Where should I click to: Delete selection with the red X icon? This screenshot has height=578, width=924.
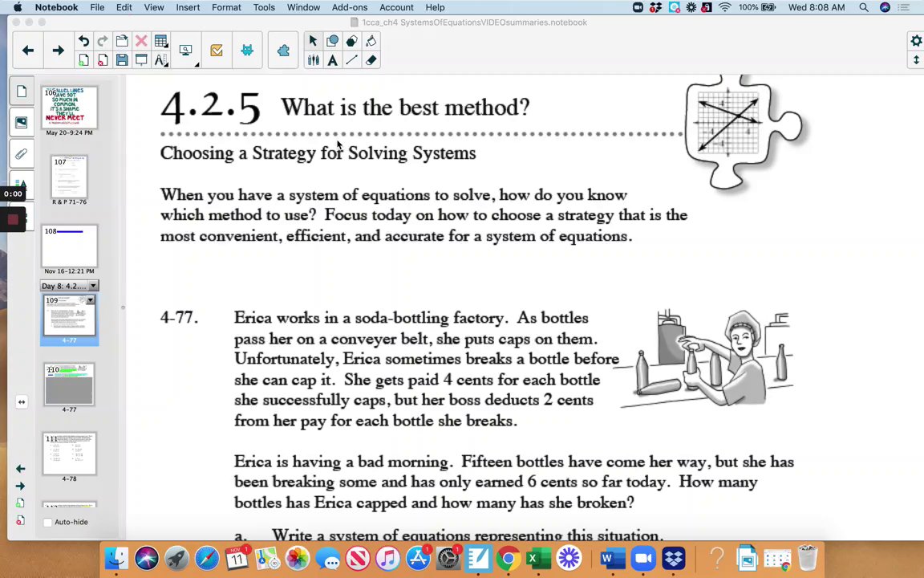(x=141, y=41)
